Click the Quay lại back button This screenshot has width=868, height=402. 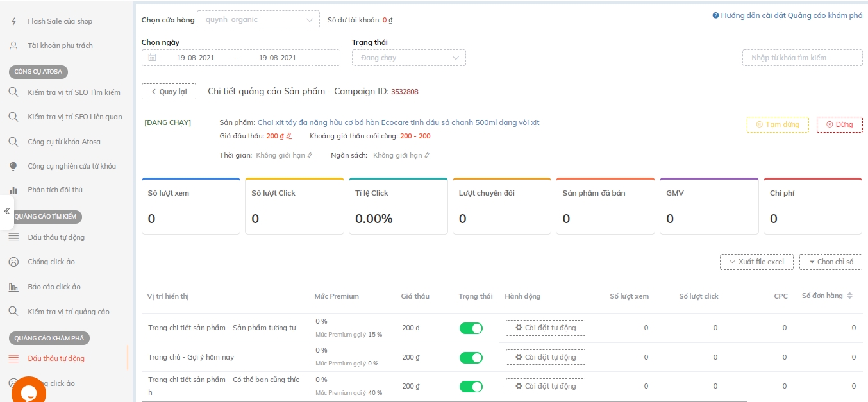(169, 92)
